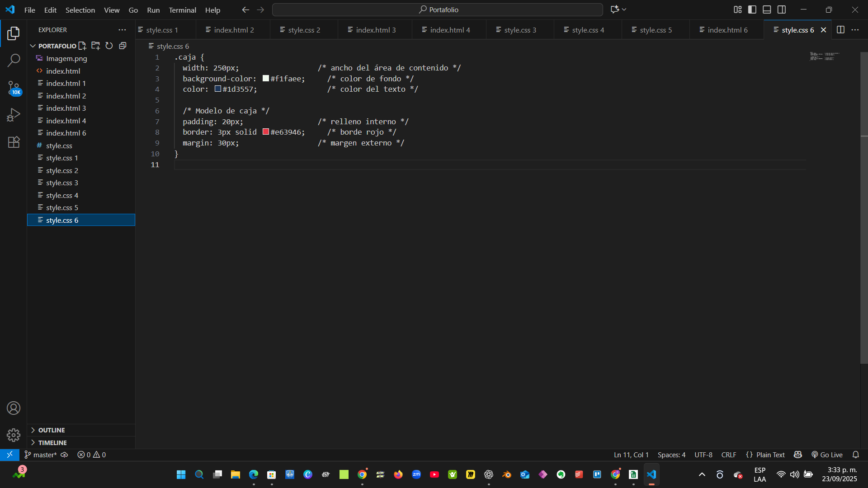The height and width of the screenshot is (488, 868).
Task: Toggle bottom Panel visibility
Action: [767, 9]
